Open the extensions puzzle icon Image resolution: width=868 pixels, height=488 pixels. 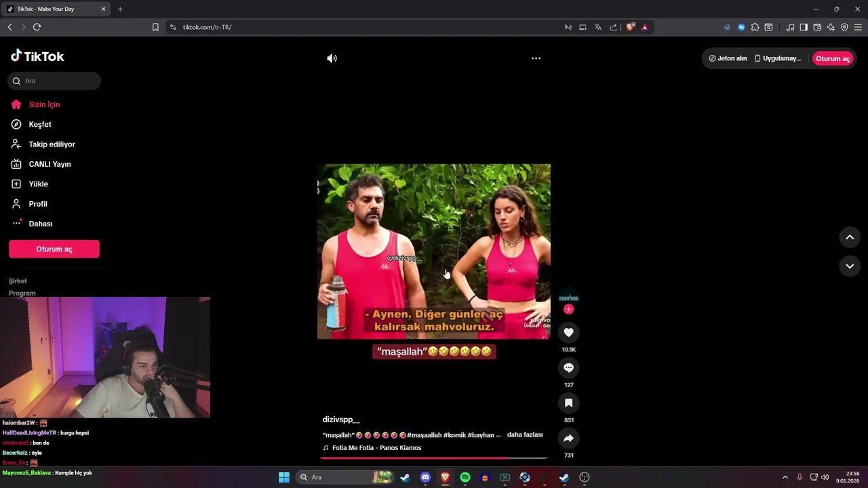point(755,27)
